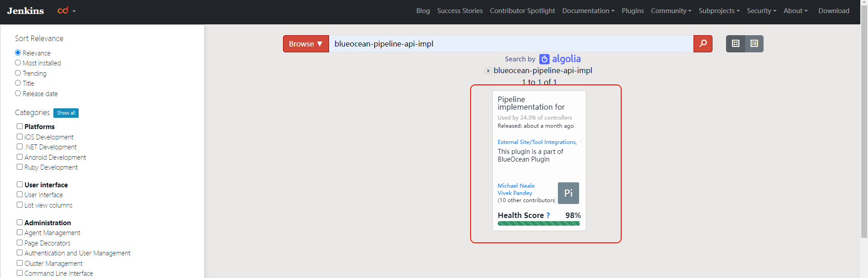Switch to list view layout
This screenshot has width=868, height=278.
[x=754, y=44]
